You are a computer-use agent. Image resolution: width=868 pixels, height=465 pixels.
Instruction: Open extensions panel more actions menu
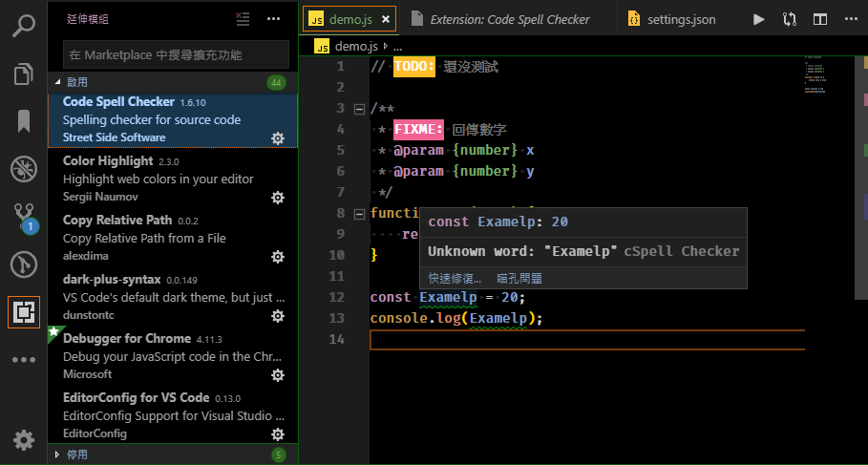click(x=273, y=19)
